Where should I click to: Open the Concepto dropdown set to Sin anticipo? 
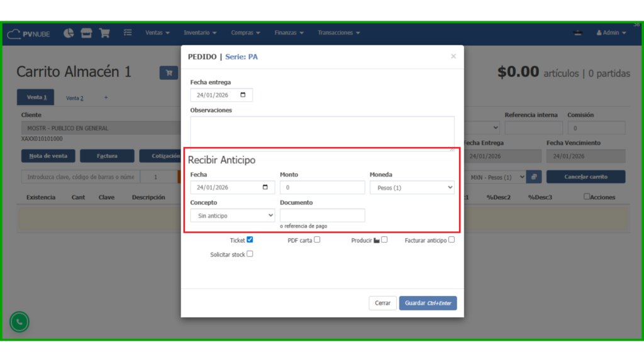232,216
